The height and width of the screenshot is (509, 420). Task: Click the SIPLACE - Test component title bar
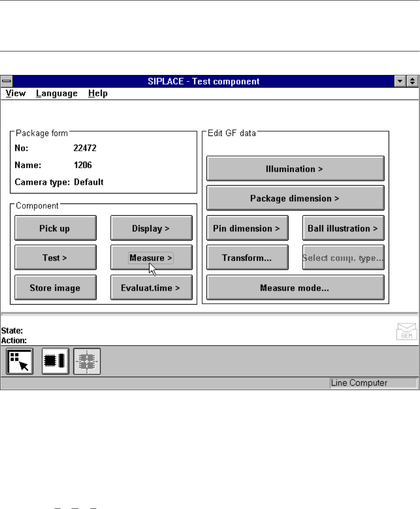tap(203, 81)
